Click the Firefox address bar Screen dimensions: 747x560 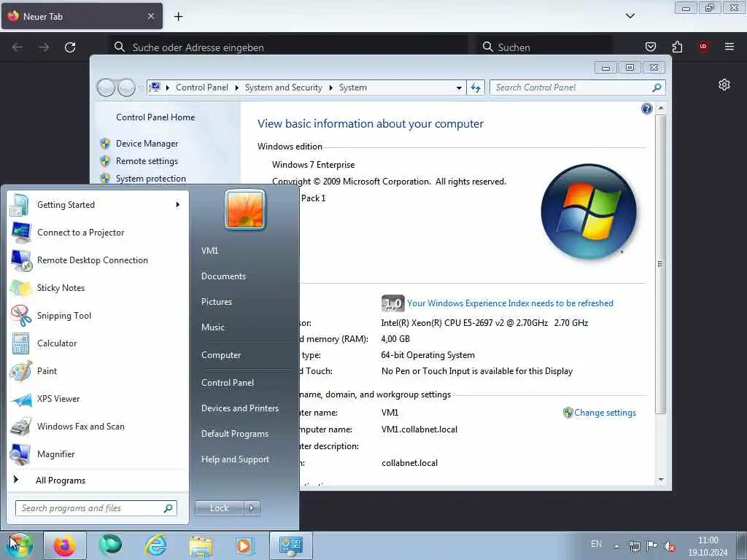(288, 47)
